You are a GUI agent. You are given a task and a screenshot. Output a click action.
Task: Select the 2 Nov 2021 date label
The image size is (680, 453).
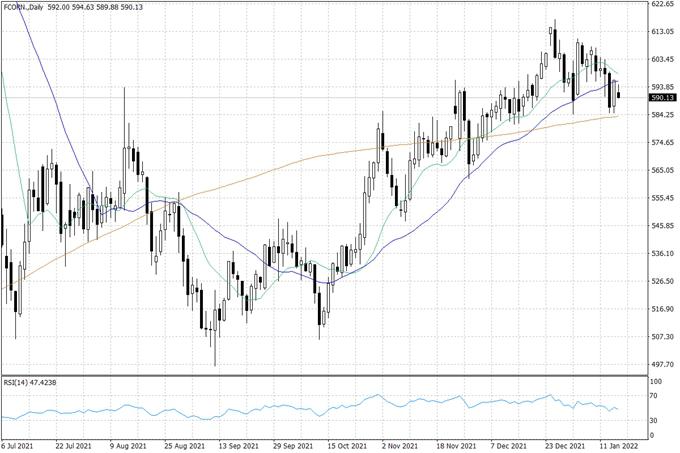point(397,445)
